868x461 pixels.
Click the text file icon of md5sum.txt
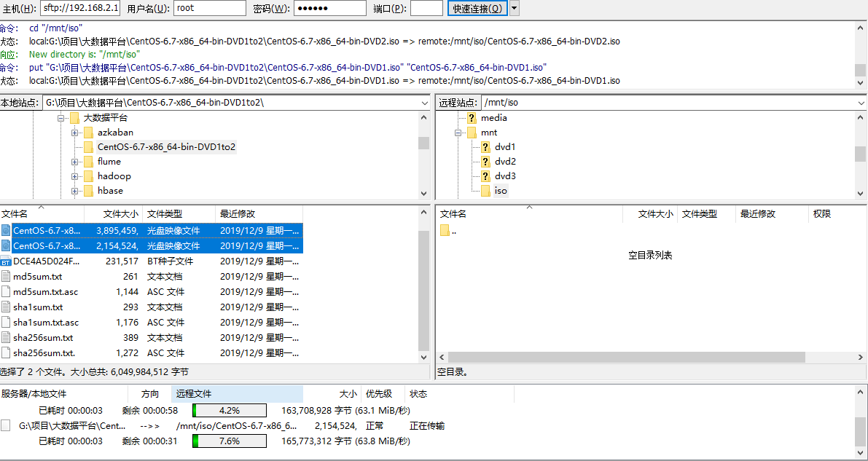(6, 276)
